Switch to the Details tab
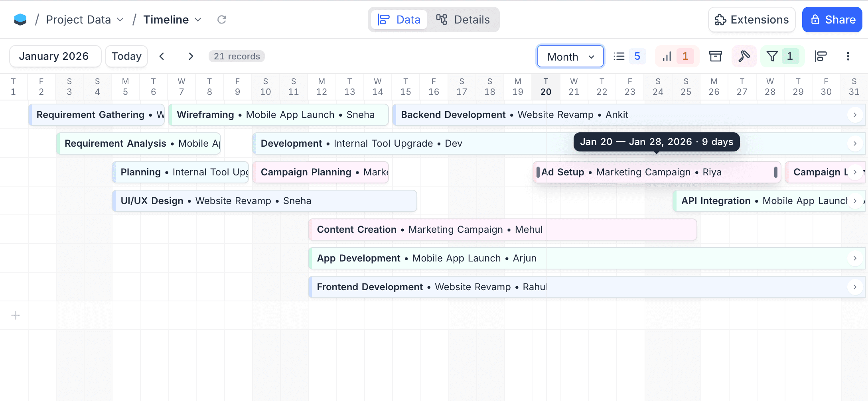The width and height of the screenshot is (868, 401). coord(463,20)
